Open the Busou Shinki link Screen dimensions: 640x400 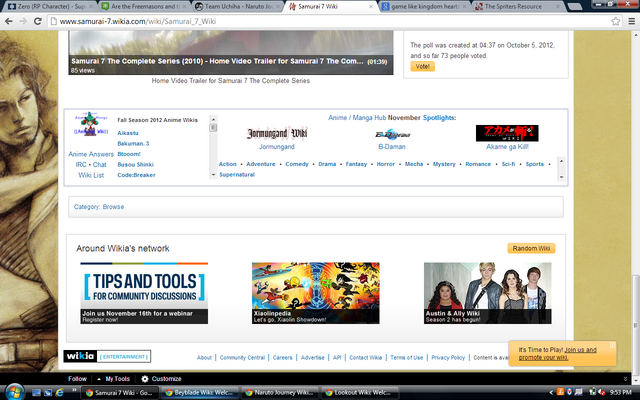point(136,164)
